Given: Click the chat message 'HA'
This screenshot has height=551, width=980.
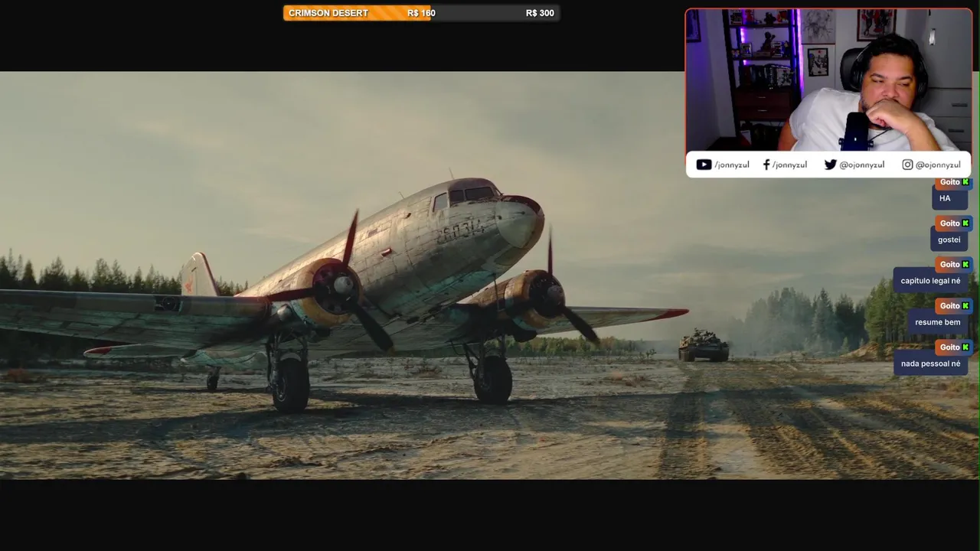Looking at the screenshot, I should 949,198.
